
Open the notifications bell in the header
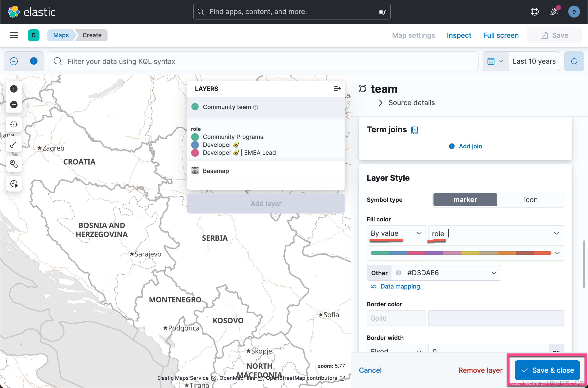tap(554, 11)
